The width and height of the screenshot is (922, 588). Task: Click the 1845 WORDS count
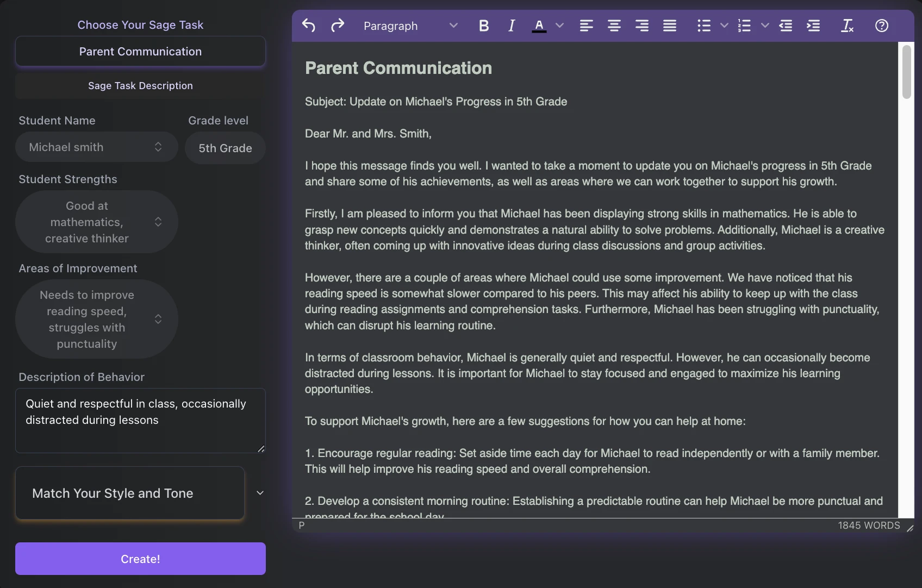(869, 526)
